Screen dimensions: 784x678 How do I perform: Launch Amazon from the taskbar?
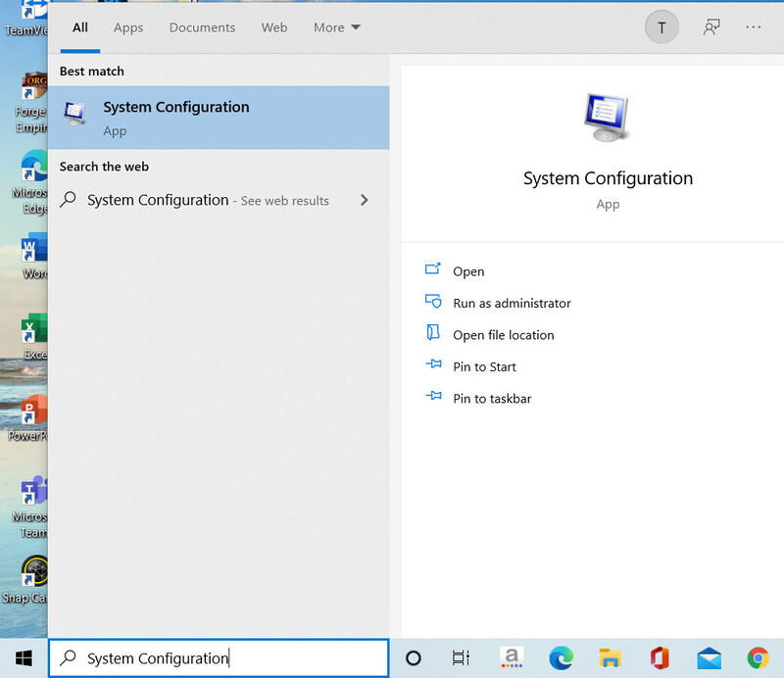(x=512, y=657)
